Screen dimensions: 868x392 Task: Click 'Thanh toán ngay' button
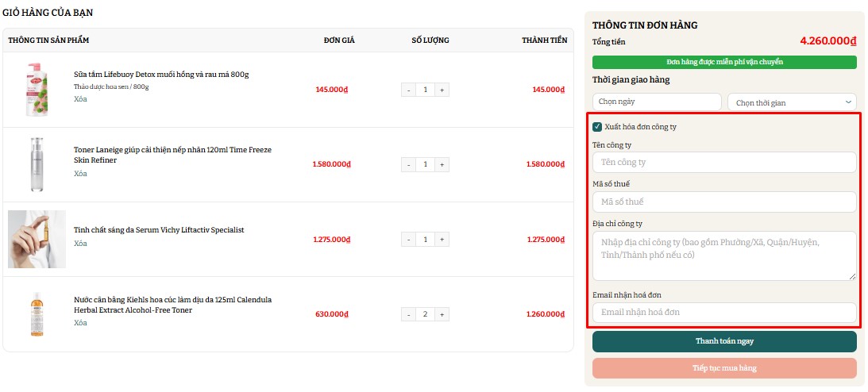[x=724, y=341]
